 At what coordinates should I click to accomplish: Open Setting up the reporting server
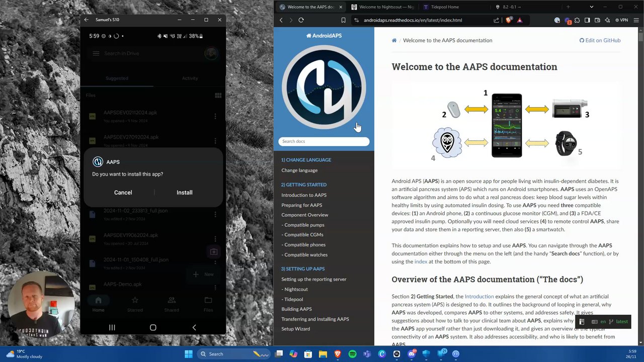coord(314,280)
